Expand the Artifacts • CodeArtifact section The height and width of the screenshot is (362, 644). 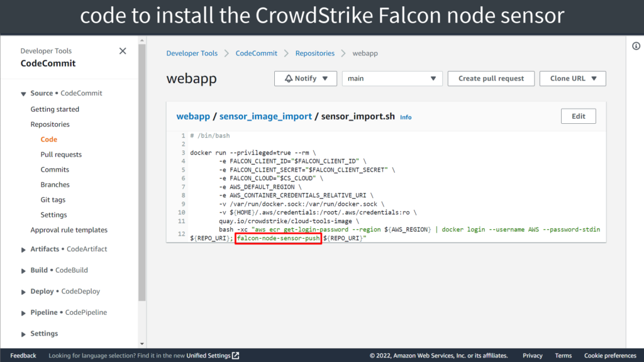click(23, 250)
